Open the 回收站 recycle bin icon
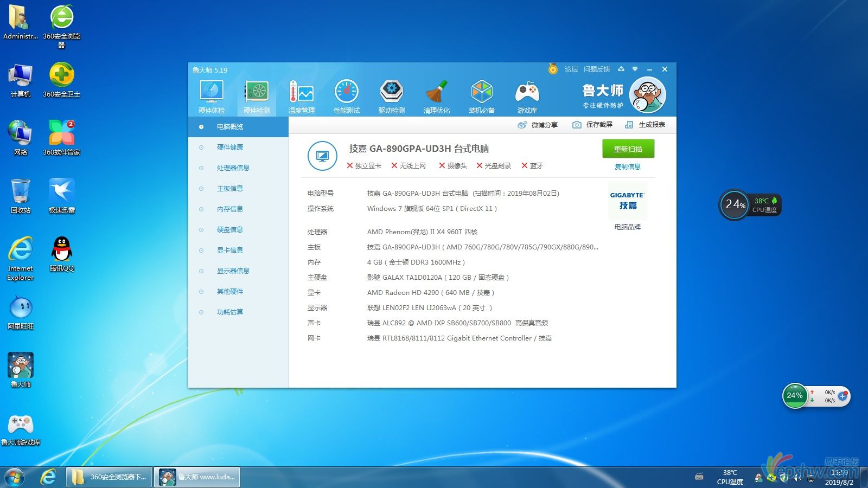The height and width of the screenshot is (488, 868). [x=21, y=196]
